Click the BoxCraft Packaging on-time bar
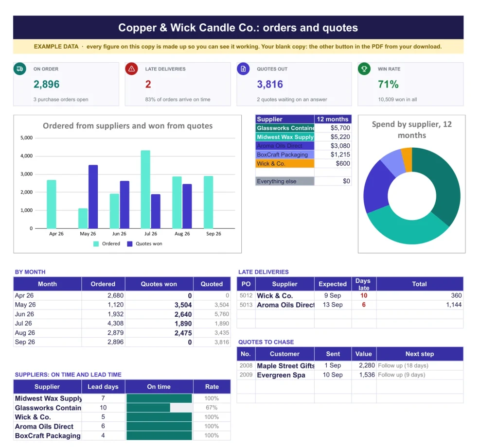The height and width of the screenshot is (448, 498). point(159,435)
